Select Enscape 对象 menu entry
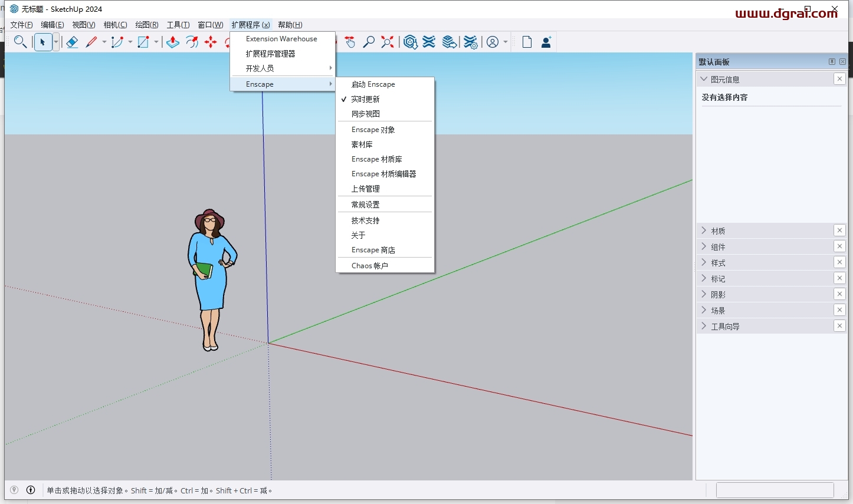 coord(385,130)
